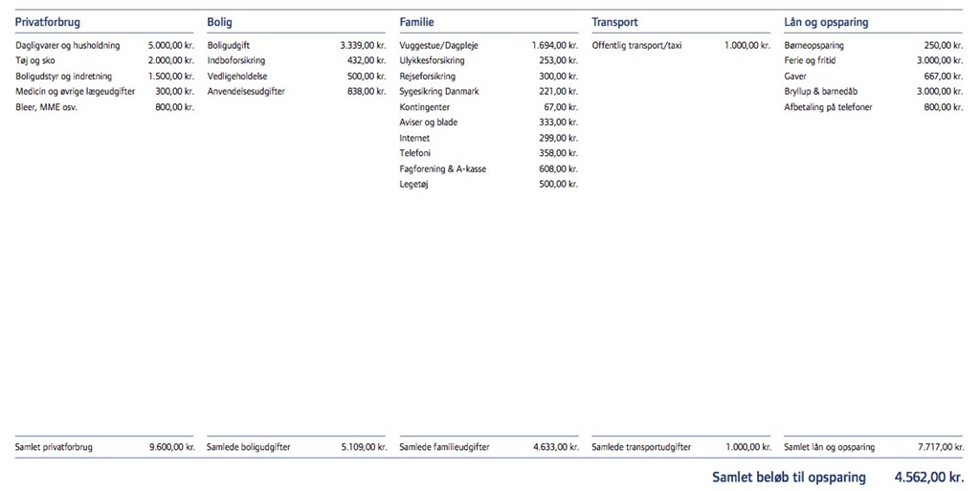Select the Bleer, MME osv. label
The image size is (980, 491).
tap(46, 107)
